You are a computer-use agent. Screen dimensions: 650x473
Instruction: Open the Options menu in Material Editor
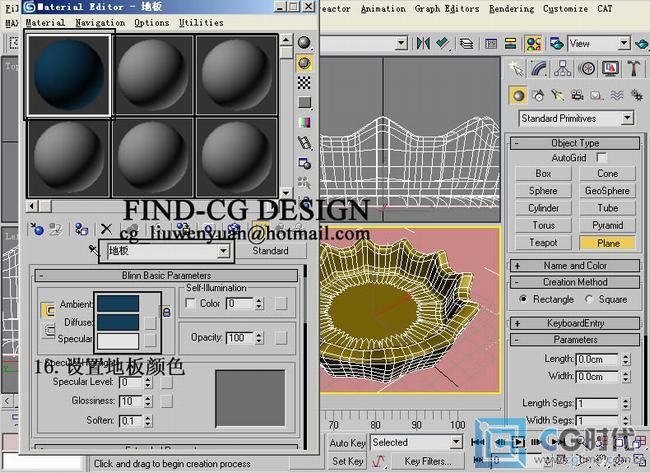152,22
